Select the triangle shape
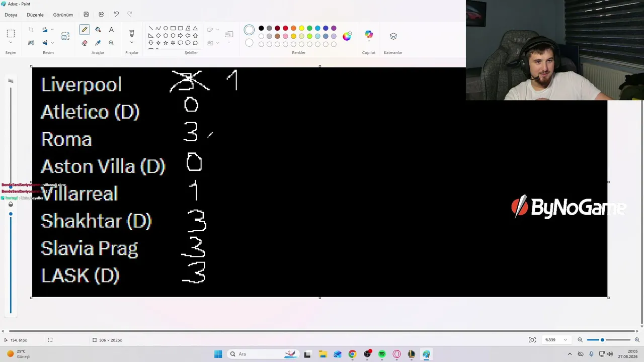644x362 pixels. click(x=195, y=29)
